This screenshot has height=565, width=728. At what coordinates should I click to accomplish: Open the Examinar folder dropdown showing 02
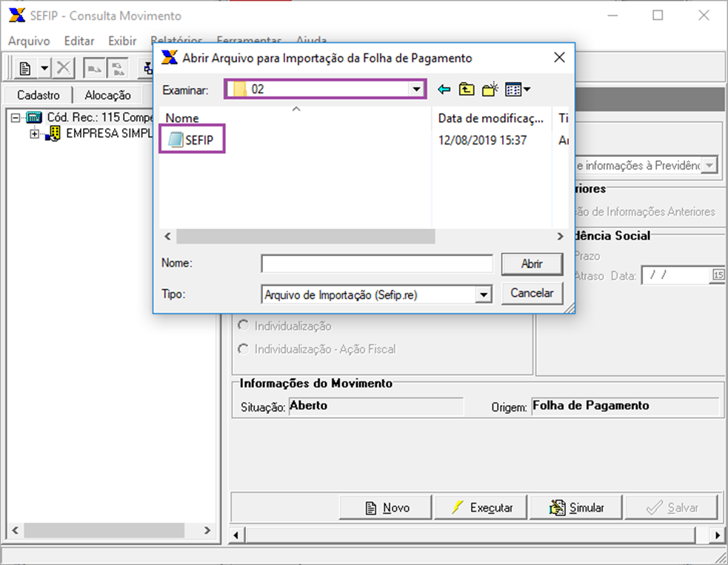[x=416, y=89]
